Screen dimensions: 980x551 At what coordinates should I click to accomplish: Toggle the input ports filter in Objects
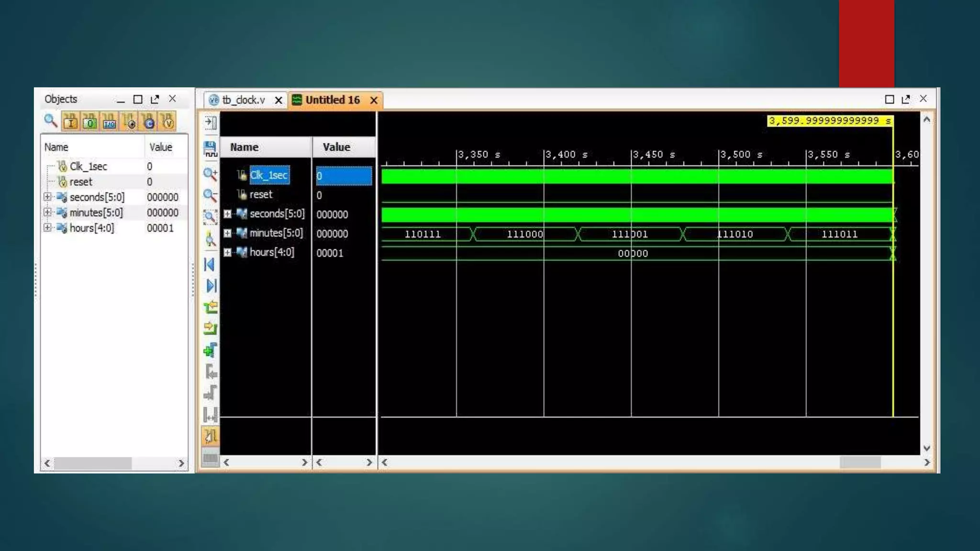pyautogui.click(x=70, y=121)
